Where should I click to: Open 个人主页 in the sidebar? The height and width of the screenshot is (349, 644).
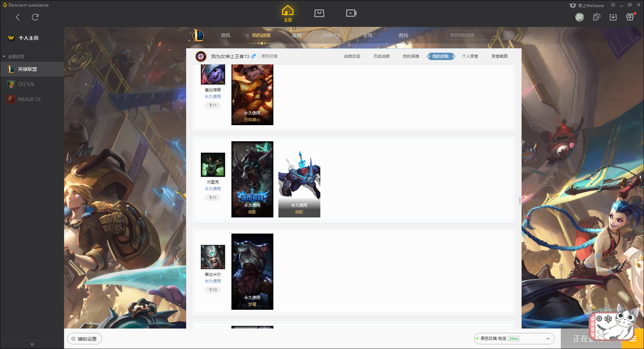coord(29,38)
